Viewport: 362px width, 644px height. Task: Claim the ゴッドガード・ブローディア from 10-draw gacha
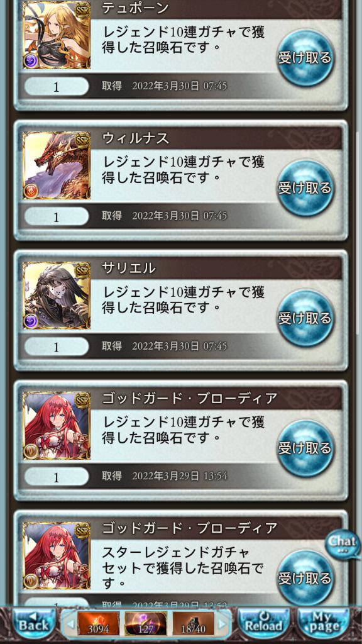coord(305,448)
